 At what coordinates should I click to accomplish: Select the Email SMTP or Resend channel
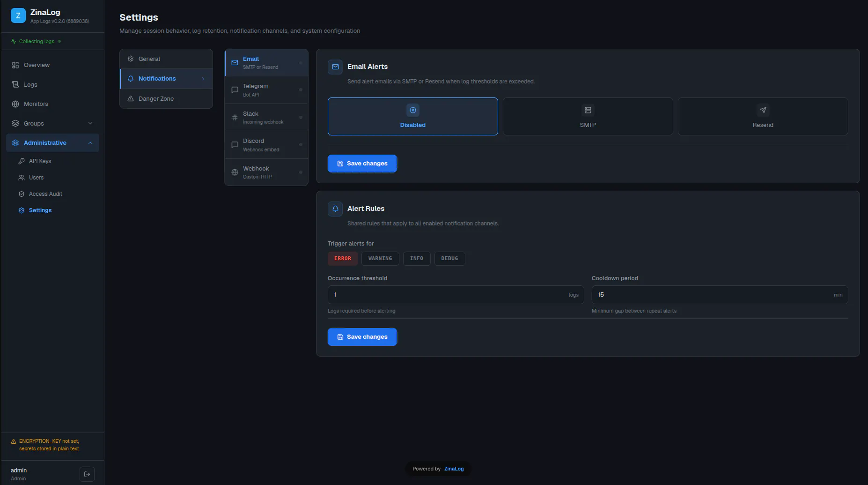coord(266,63)
